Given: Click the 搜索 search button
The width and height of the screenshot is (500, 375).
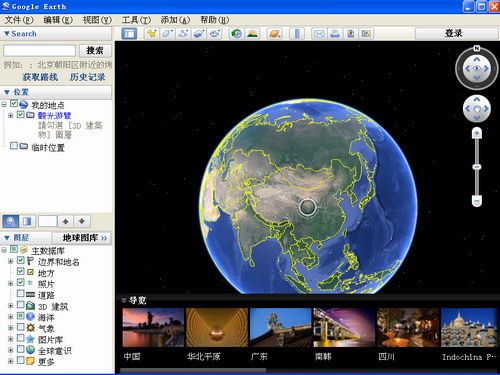Looking at the screenshot, I should tap(95, 51).
